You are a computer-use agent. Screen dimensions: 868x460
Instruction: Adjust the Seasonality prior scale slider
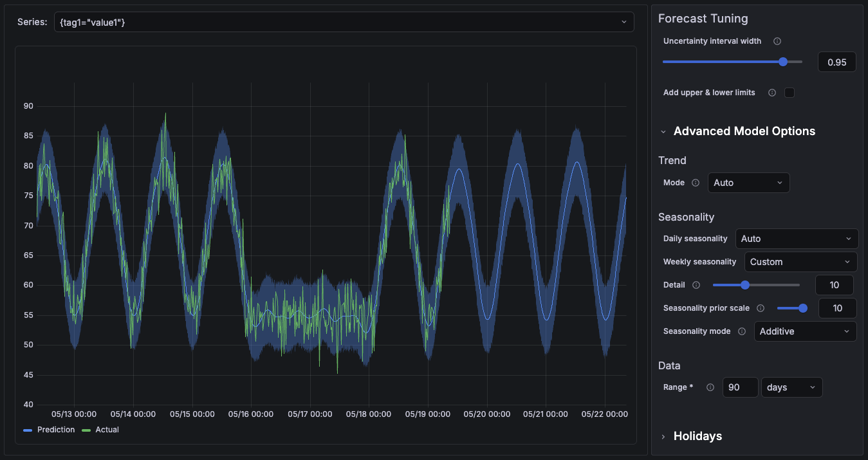(792, 308)
